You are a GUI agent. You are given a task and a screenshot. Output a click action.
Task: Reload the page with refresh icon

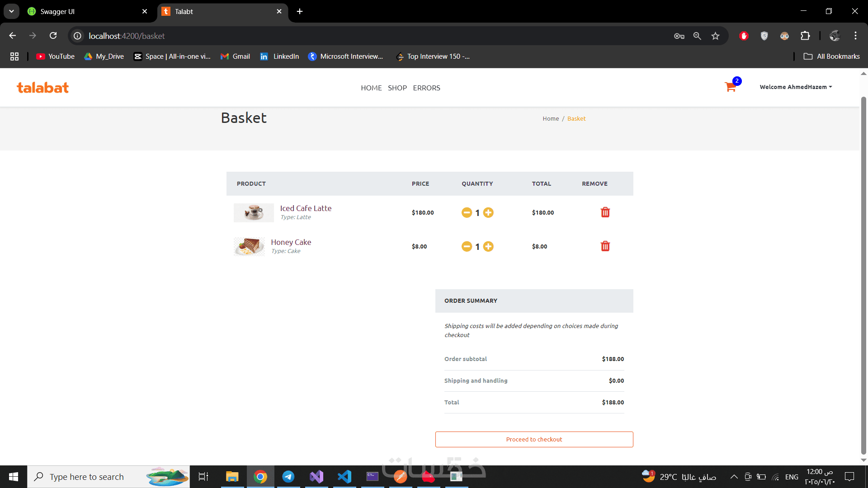(53, 36)
